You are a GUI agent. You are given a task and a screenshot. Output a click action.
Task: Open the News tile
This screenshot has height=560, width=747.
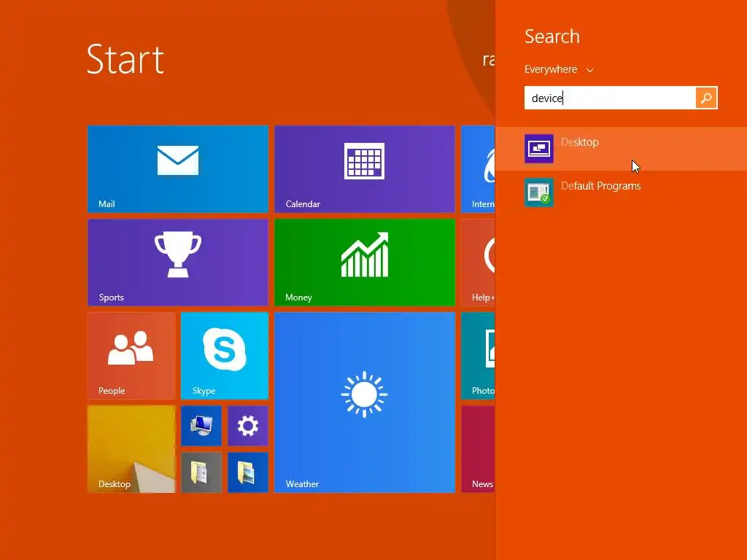(x=479, y=449)
